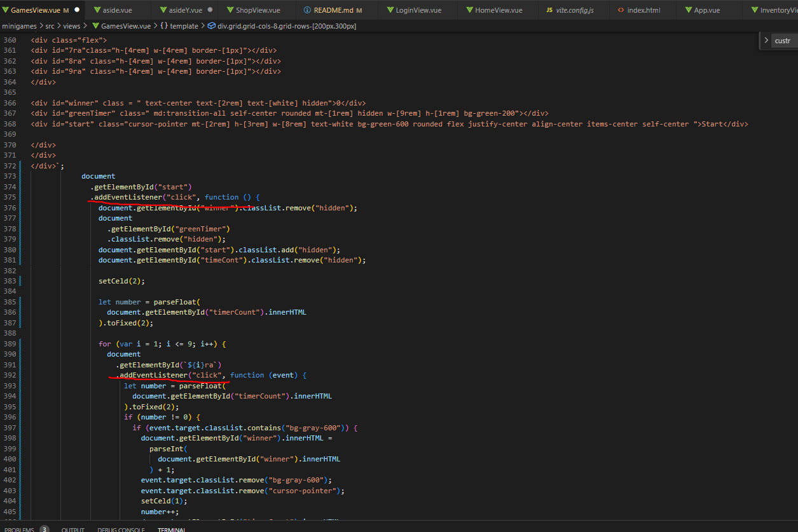Click getElementById("start") on line 374

click(143, 187)
